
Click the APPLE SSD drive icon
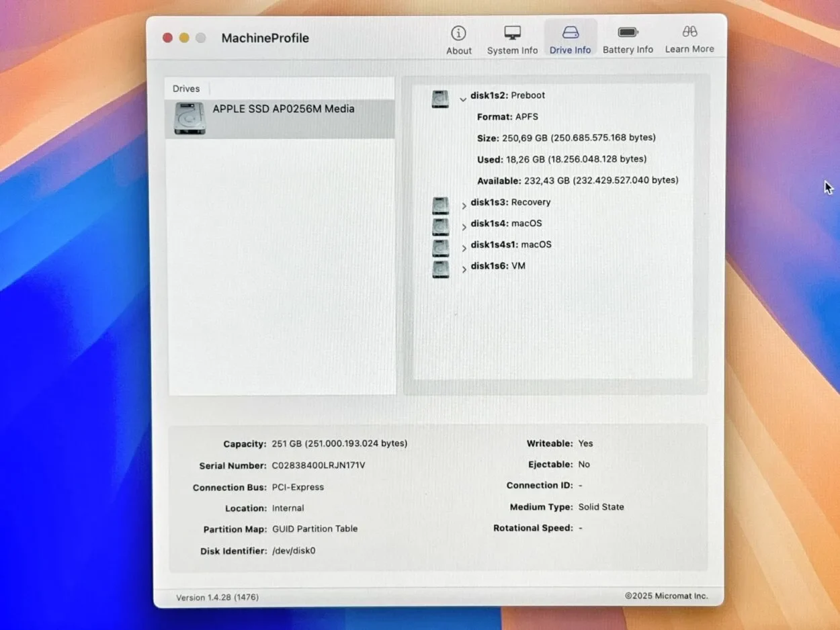(190, 118)
